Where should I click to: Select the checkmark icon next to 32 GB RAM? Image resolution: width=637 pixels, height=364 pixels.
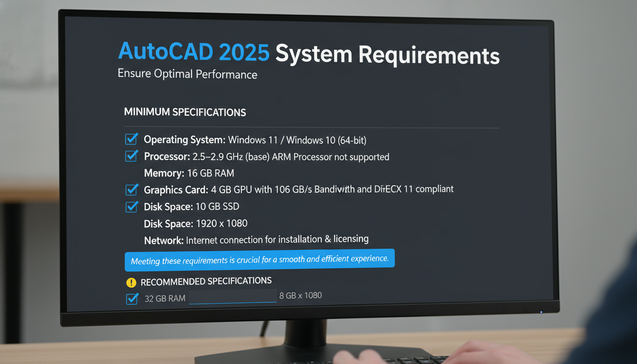pos(132,299)
